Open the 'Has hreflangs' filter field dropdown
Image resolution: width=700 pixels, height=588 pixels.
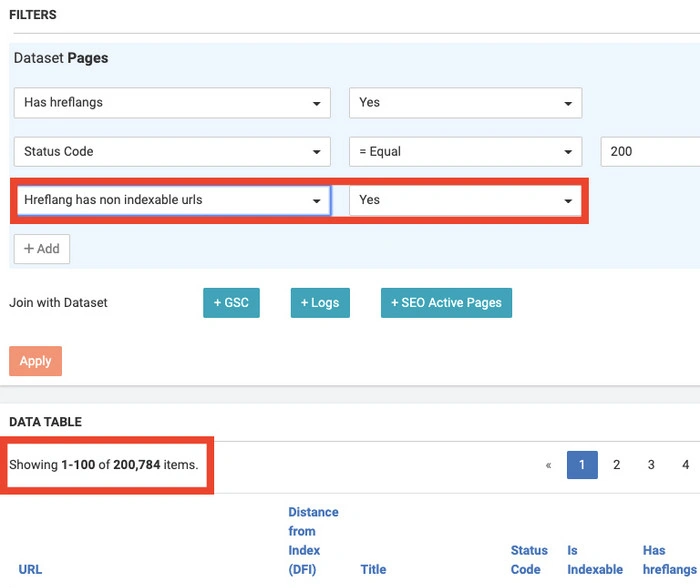[x=172, y=103]
